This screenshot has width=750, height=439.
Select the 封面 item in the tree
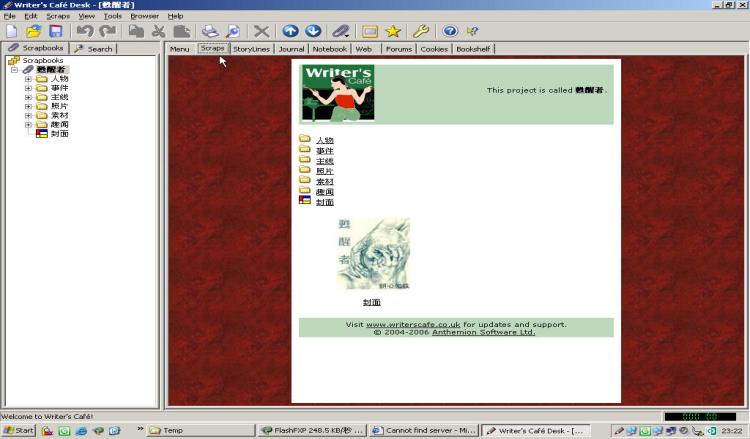59,133
